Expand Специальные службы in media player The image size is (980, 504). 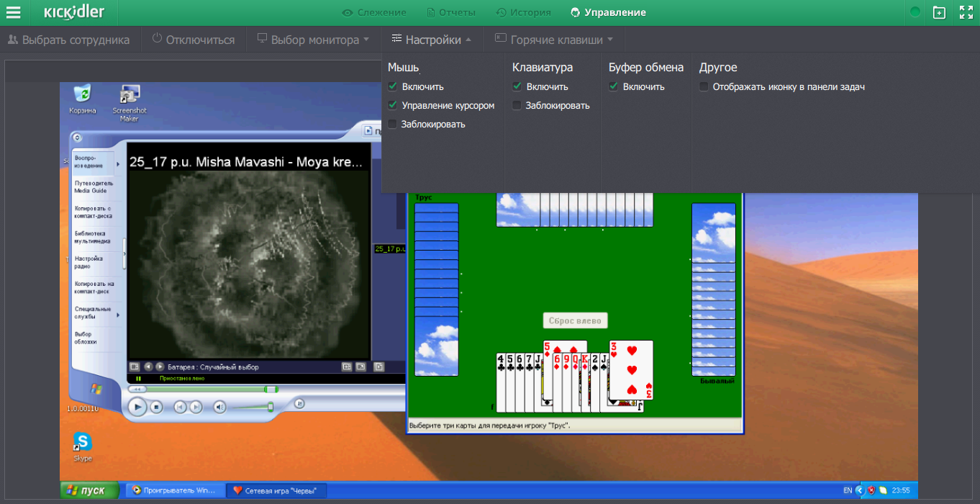coord(119,315)
